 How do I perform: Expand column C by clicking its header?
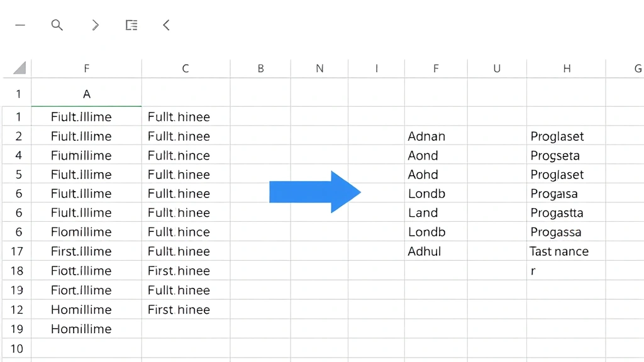[185, 68]
